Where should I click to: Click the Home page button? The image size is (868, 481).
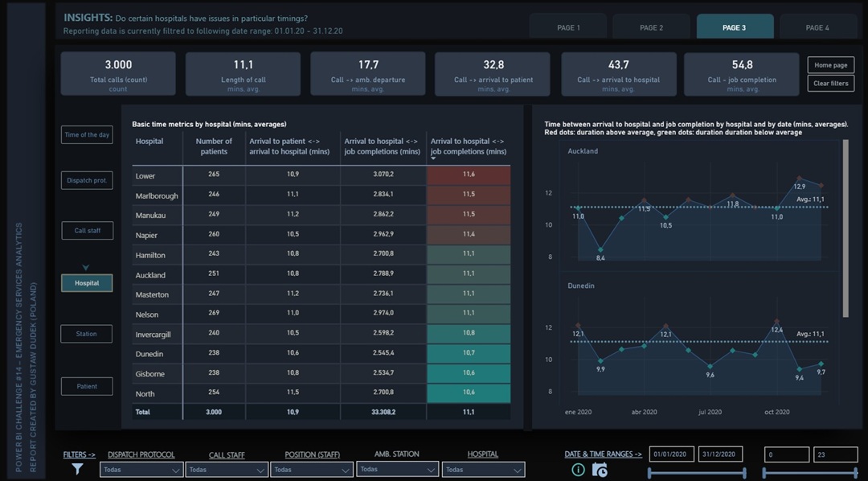pyautogui.click(x=830, y=65)
